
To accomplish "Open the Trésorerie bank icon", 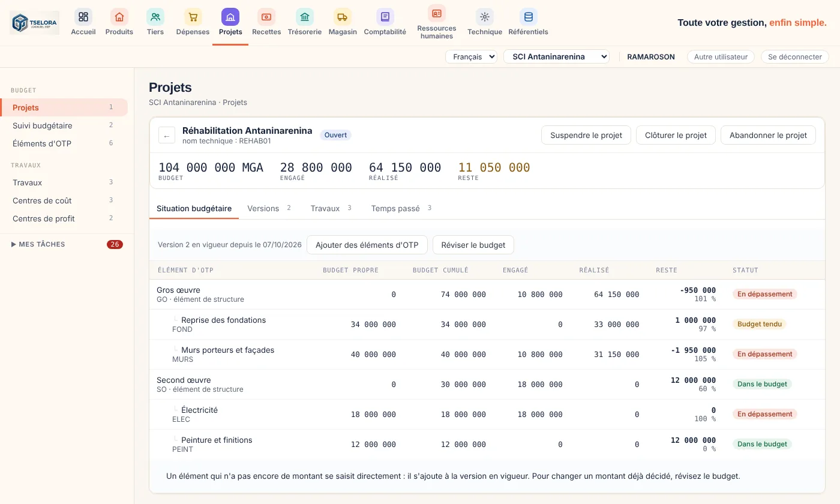I will pos(305,17).
